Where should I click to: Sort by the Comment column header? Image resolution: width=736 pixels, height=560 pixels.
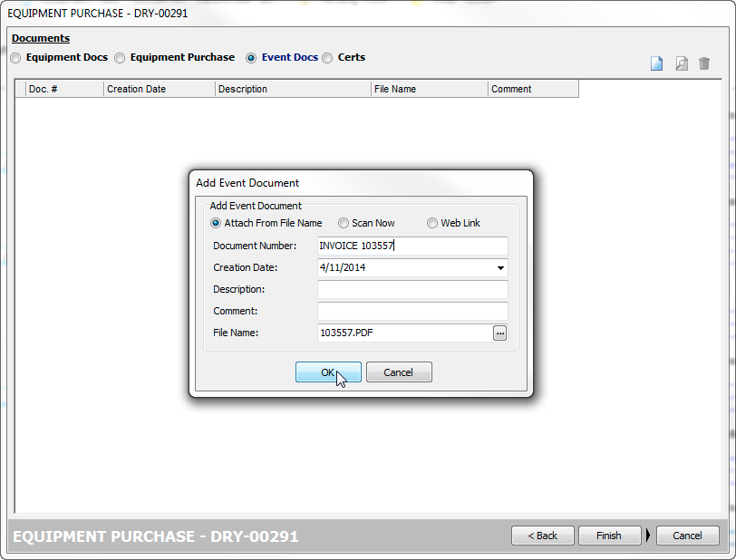(533, 89)
